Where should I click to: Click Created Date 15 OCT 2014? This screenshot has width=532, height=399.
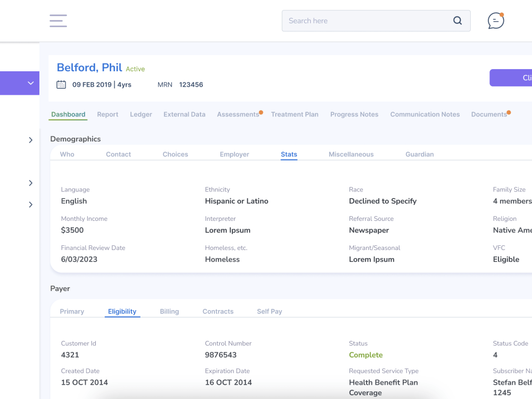85,383
